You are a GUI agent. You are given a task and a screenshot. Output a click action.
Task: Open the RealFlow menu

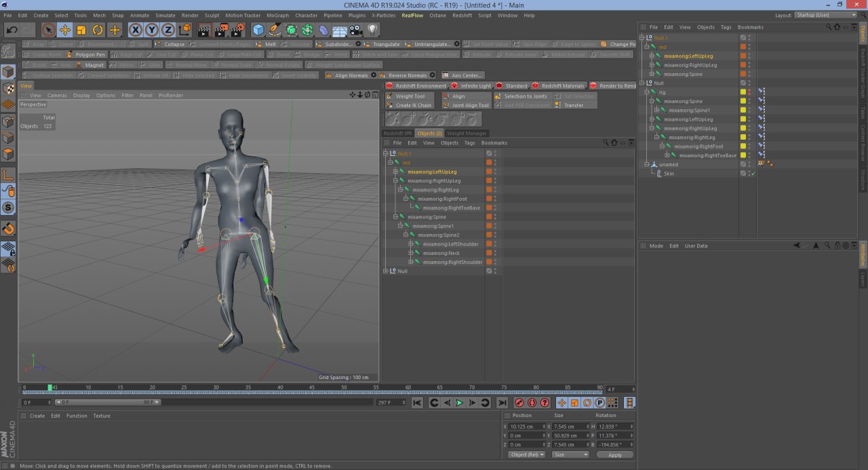[412, 15]
